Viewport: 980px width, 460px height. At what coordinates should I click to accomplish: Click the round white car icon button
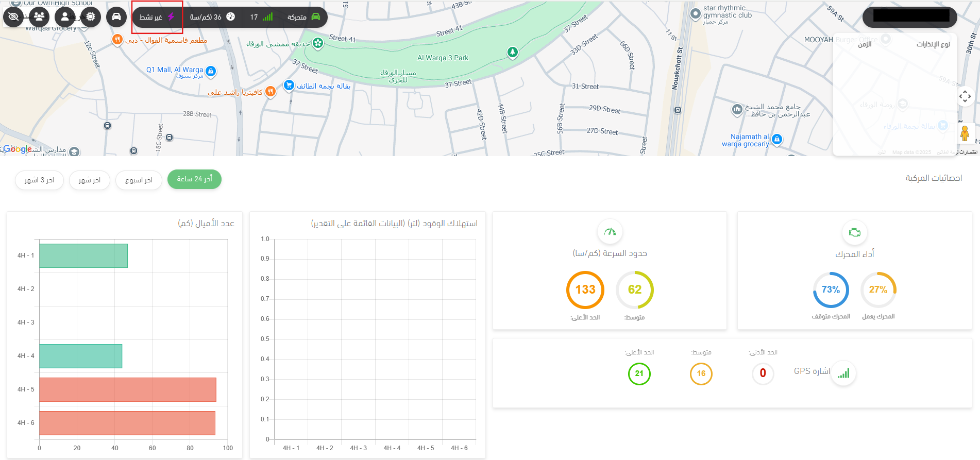[116, 17]
